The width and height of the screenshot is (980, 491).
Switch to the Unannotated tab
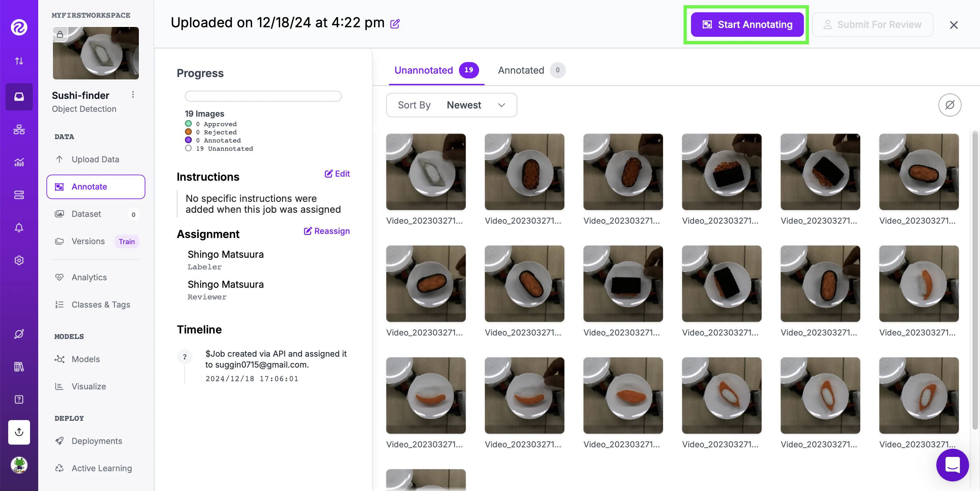[436, 70]
